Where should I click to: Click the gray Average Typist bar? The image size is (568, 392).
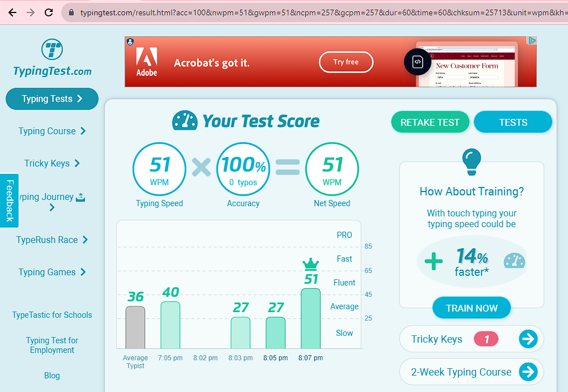[135, 327]
